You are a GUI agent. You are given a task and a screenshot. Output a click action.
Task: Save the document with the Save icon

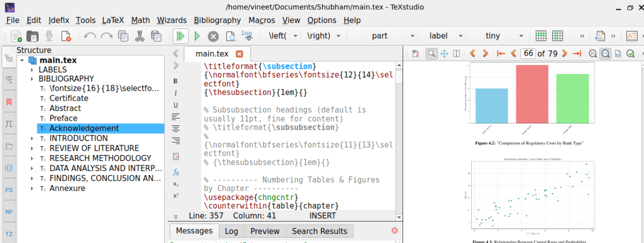[x=49, y=36]
